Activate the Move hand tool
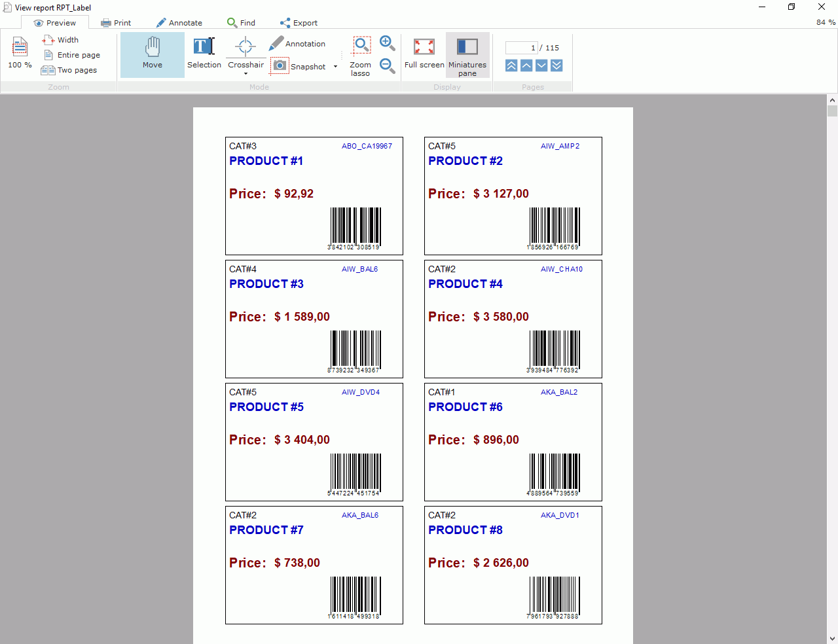Screen dimensions: 838x644 (x=153, y=54)
